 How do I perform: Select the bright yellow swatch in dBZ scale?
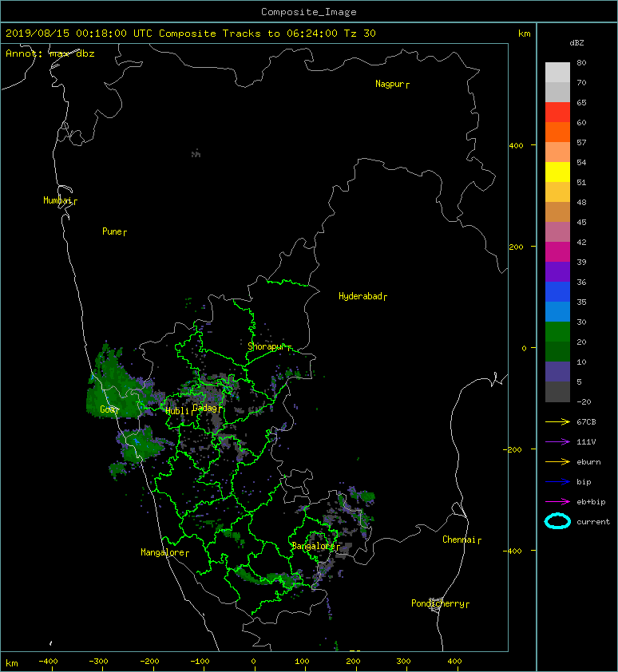click(557, 172)
